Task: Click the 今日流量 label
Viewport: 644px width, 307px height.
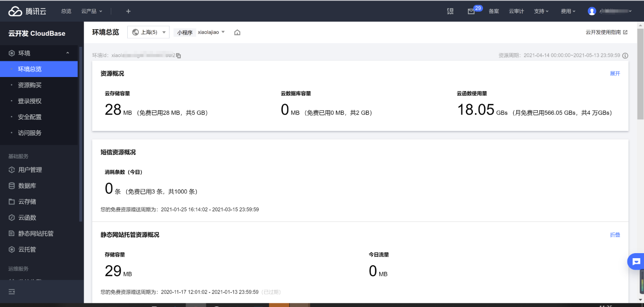Action: [x=379, y=255]
